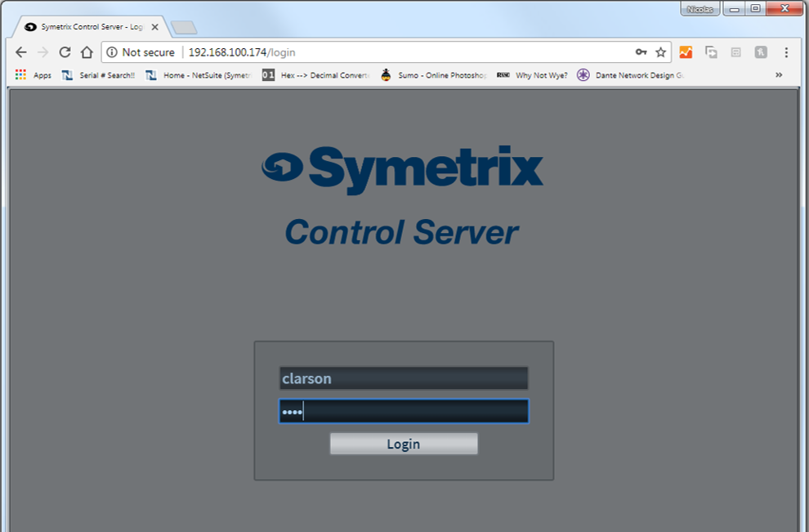Open the gray translate-like extension icon

pyautogui.click(x=761, y=52)
